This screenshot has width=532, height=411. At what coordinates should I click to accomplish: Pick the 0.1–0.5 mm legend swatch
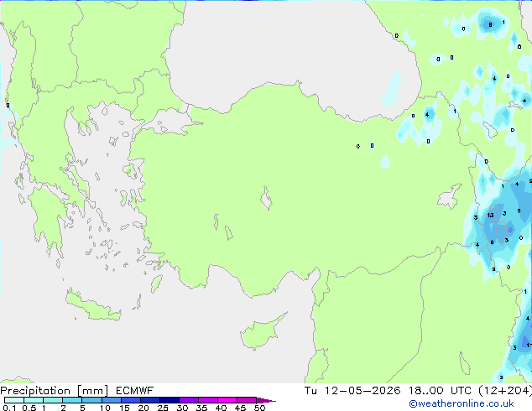click(x=14, y=400)
